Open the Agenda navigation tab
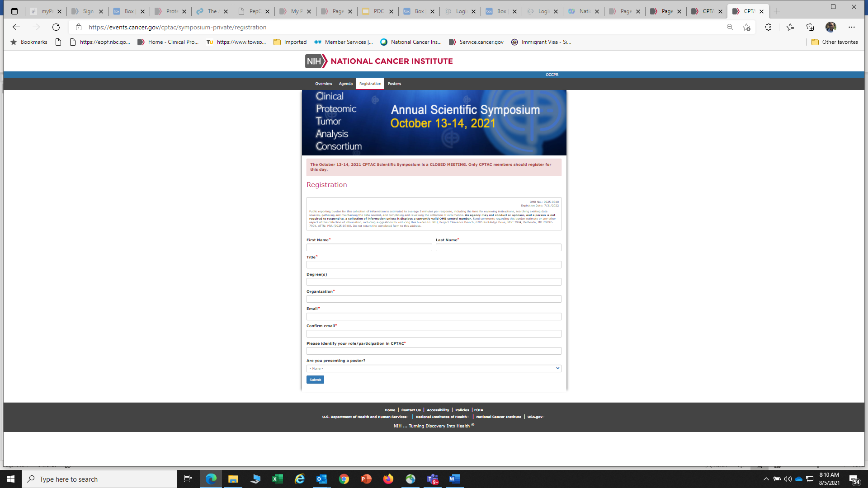The height and width of the screenshot is (488, 868). 345,84
